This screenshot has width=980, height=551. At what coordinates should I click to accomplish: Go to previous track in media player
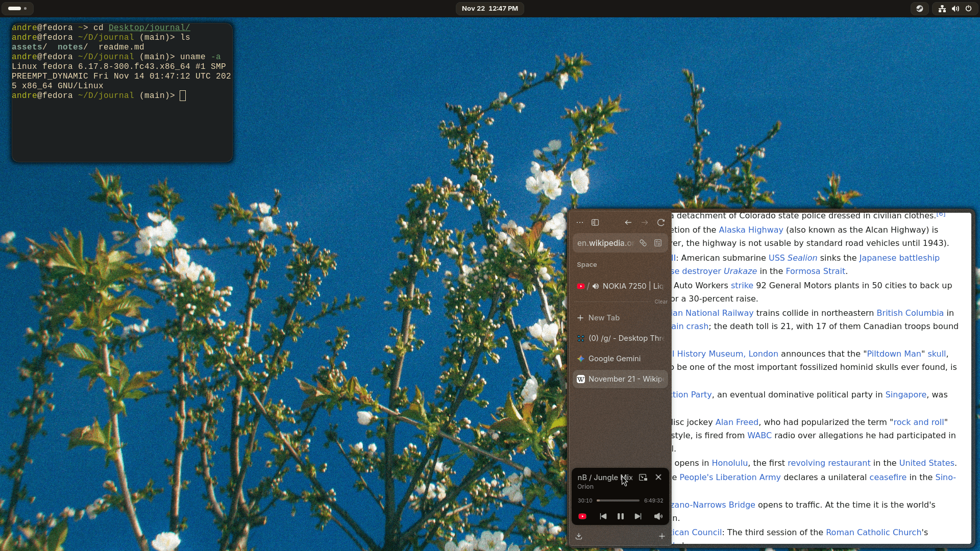(x=603, y=516)
